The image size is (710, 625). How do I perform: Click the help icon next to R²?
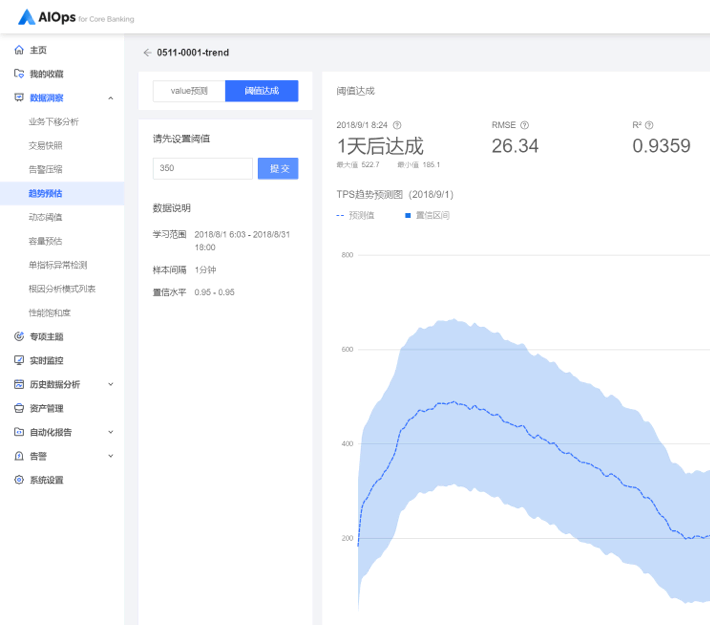coord(649,125)
